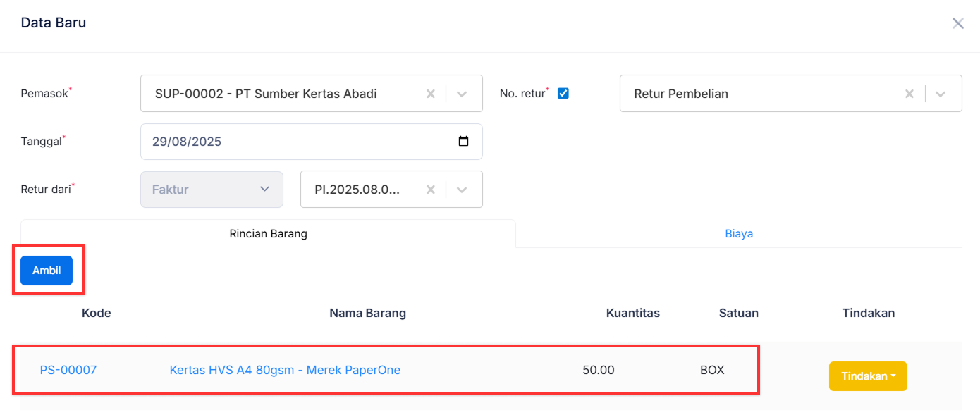Image resolution: width=980 pixels, height=415 pixels.
Task: Switch to the Biaya tab
Action: tap(739, 233)
